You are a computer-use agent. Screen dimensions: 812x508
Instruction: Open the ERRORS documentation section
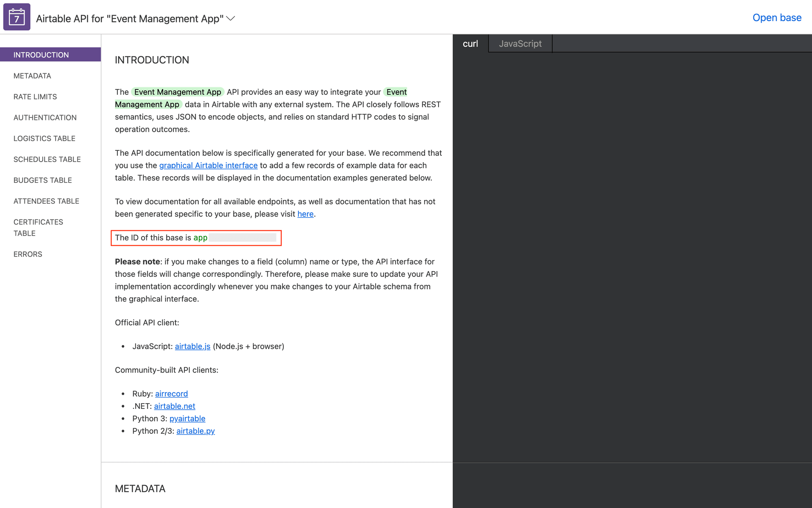coord(28,254)
